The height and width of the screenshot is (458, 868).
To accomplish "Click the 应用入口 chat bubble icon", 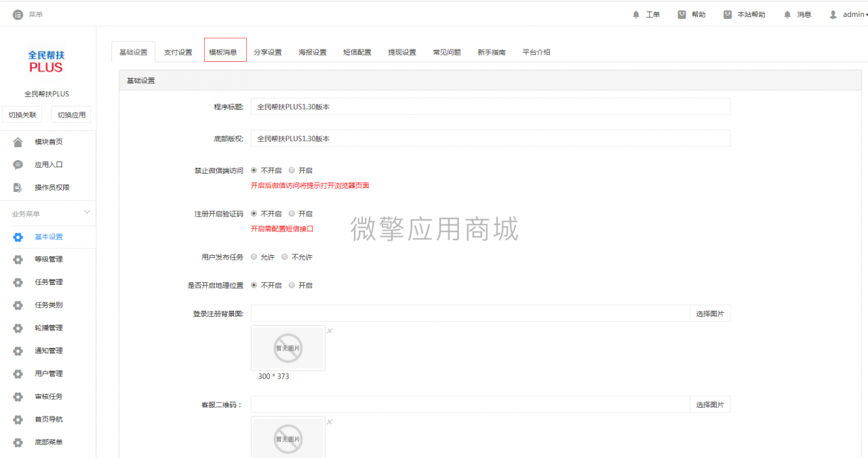I will [18, 165].
